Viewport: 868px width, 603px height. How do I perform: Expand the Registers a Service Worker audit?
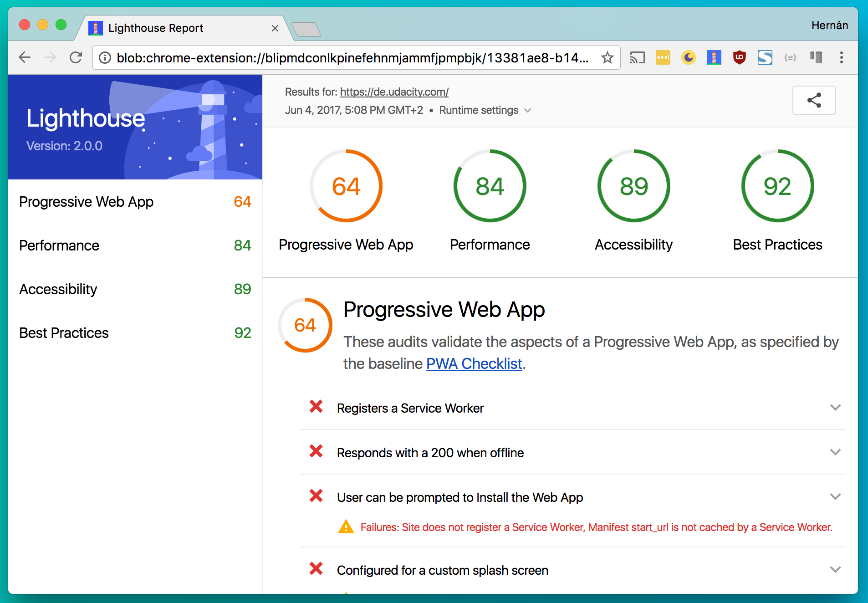pyautogui.click(x=835, y=408)
